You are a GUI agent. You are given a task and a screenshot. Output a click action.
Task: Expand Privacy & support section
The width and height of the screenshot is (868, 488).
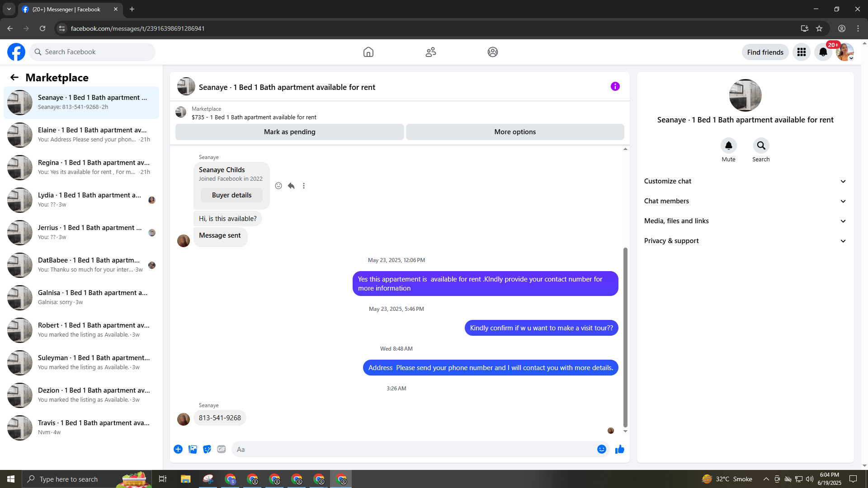[x=745, y=241]
